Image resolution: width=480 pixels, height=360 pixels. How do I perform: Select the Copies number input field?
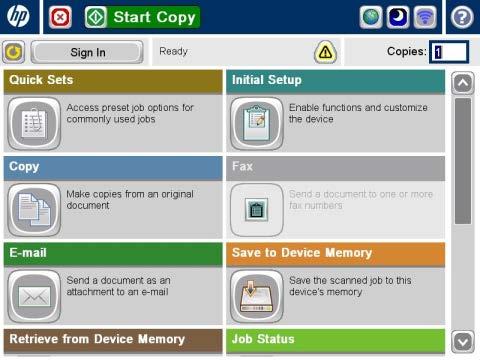click(449, 52)
